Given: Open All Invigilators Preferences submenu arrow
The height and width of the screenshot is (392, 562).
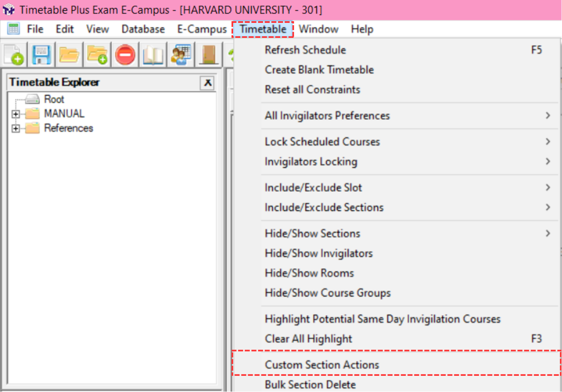Looking at the screenshot, I should [548, 116].
